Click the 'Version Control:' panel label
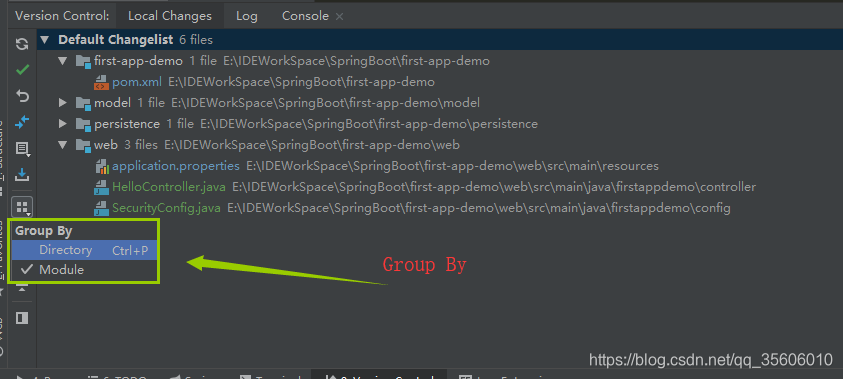 coord(62,16)
